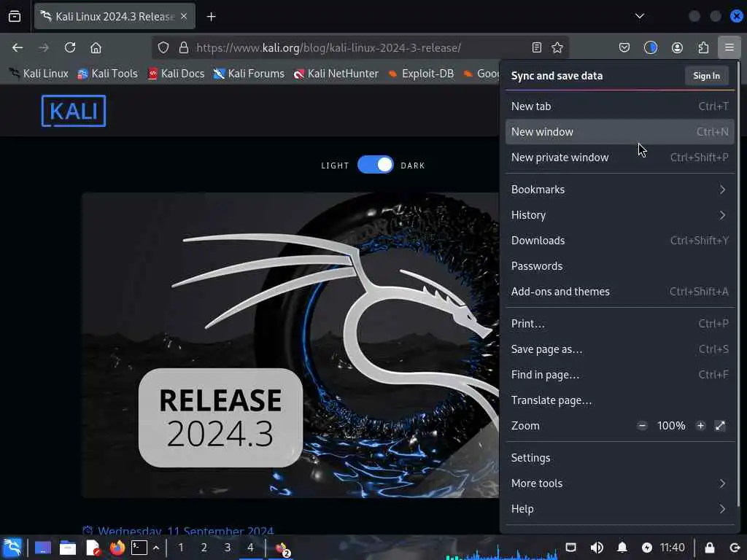Viewport: 747px width, 560px height.
Task: Open Add-ons and themes
Action: coord(620,292)
